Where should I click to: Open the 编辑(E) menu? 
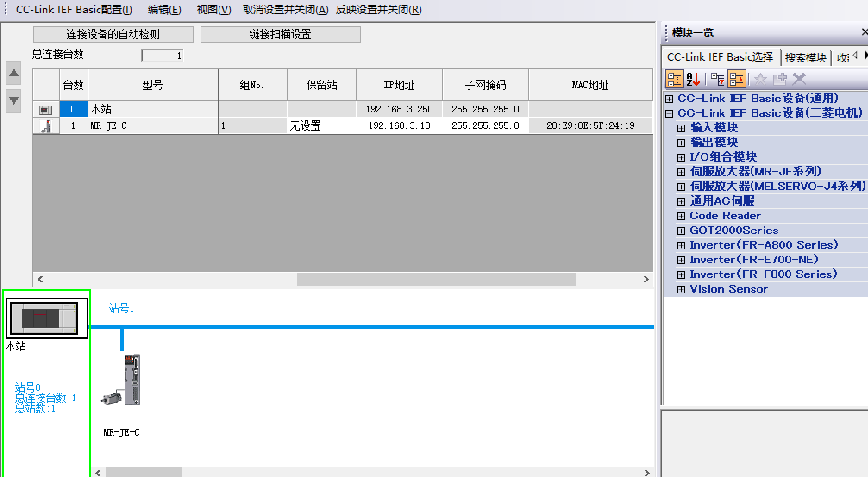[164, 9]
